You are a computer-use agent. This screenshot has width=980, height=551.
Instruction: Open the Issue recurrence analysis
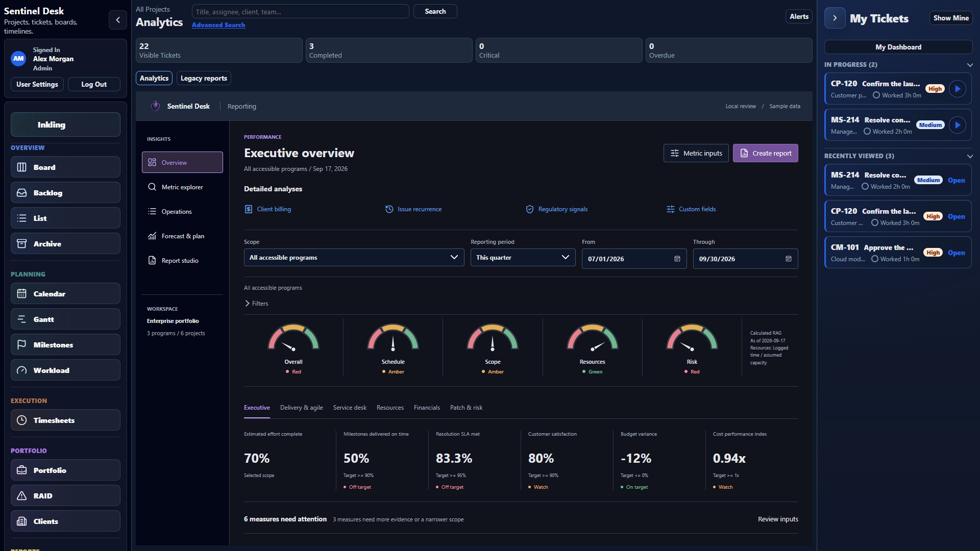coord(413,209)
